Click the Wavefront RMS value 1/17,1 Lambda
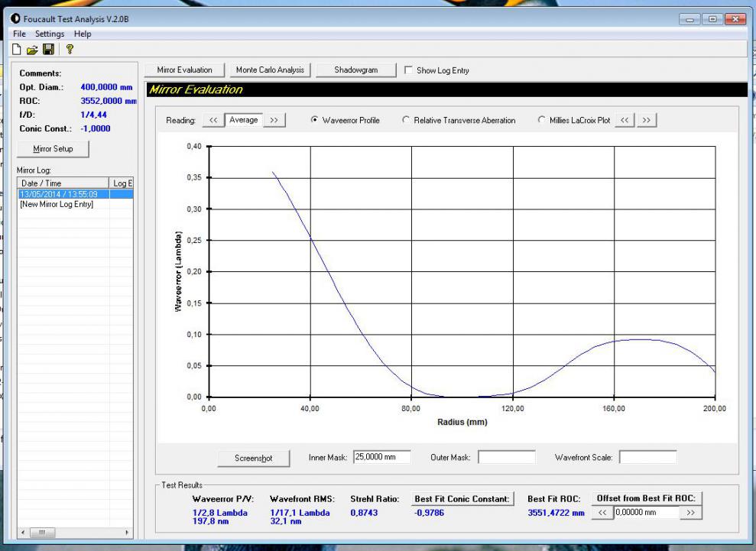Viewport: 756px width, 551px height. (x=300, y=513)
